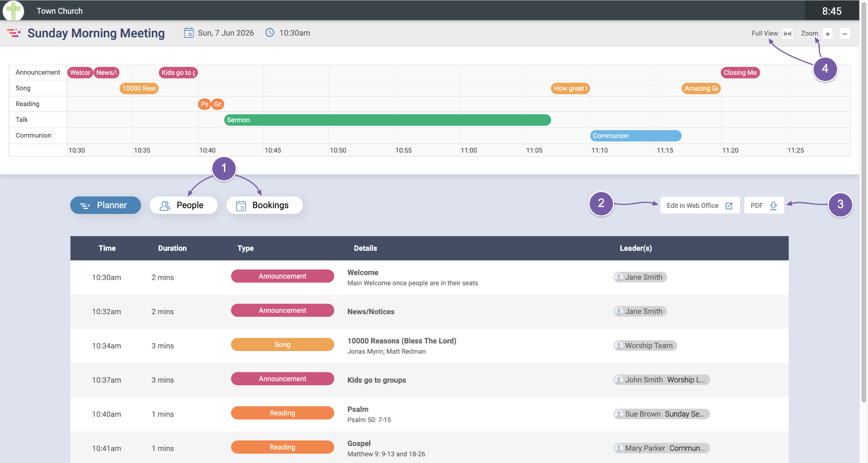This screenshot has width=868, height=463.
Task: Click the PDF download arrow icon
Action: coord(773,206)
